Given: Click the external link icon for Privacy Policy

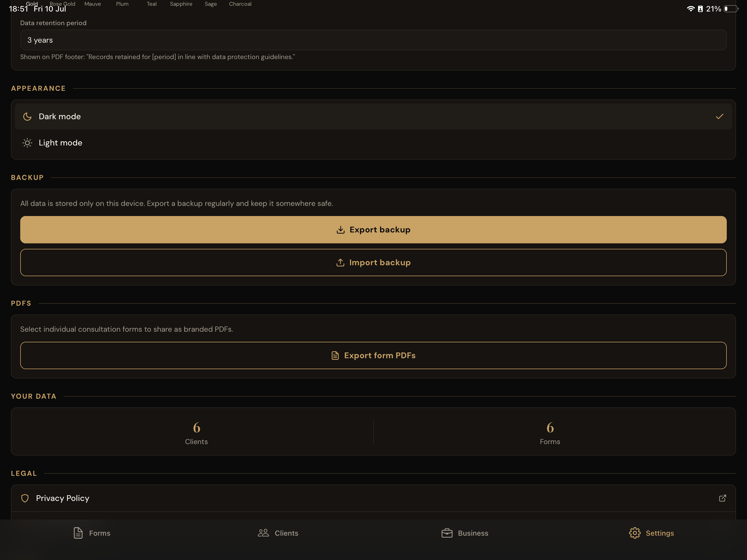Looking at the screenshot, I should (722, 498).
